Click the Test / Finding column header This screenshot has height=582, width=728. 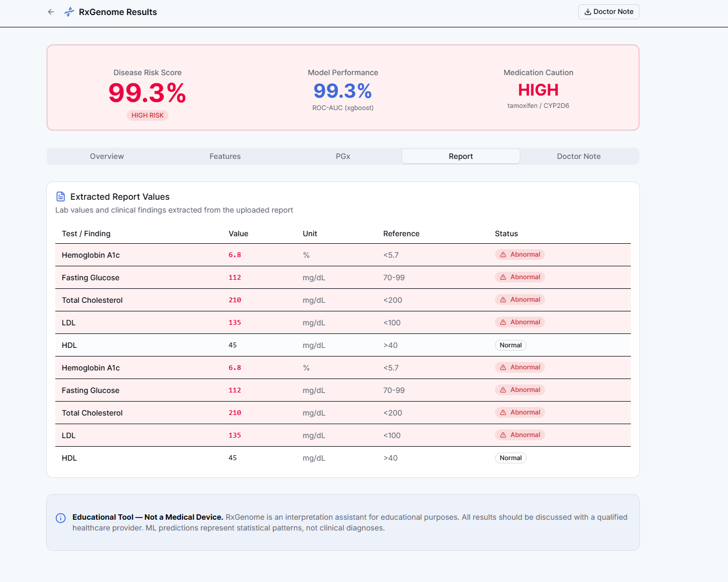pos(86,234)
